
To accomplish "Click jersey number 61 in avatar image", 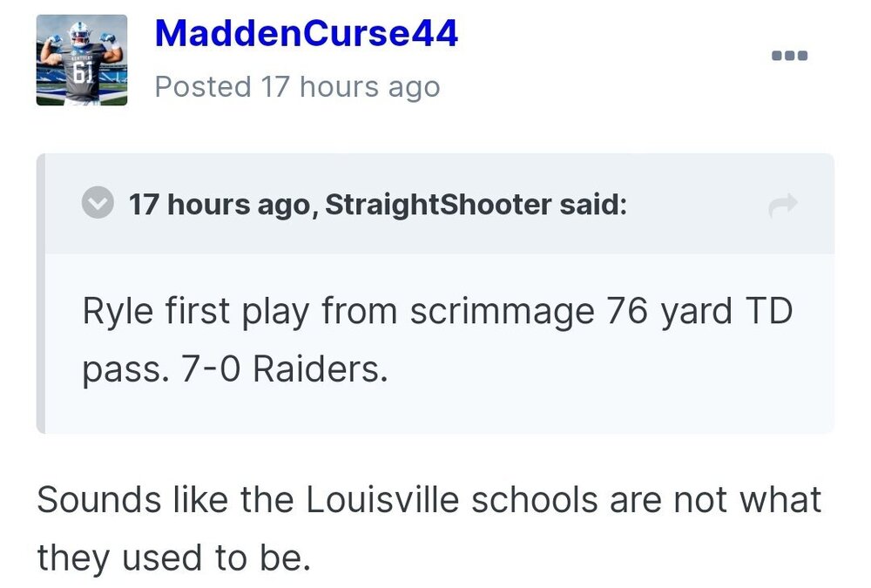I will click(x=81, y=71).
